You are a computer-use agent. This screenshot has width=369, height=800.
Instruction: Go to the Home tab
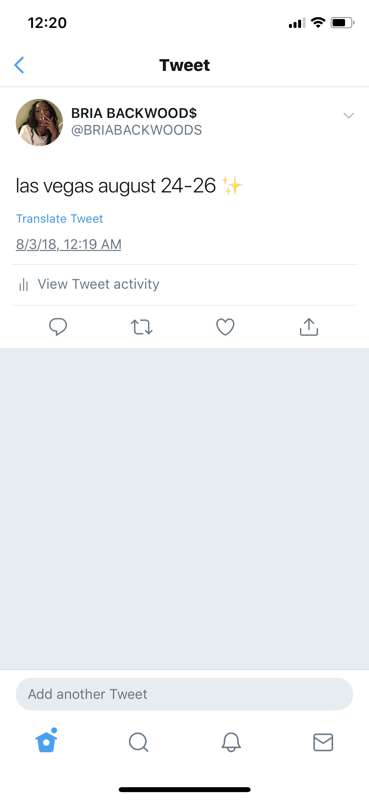click(x=46, y=741)
